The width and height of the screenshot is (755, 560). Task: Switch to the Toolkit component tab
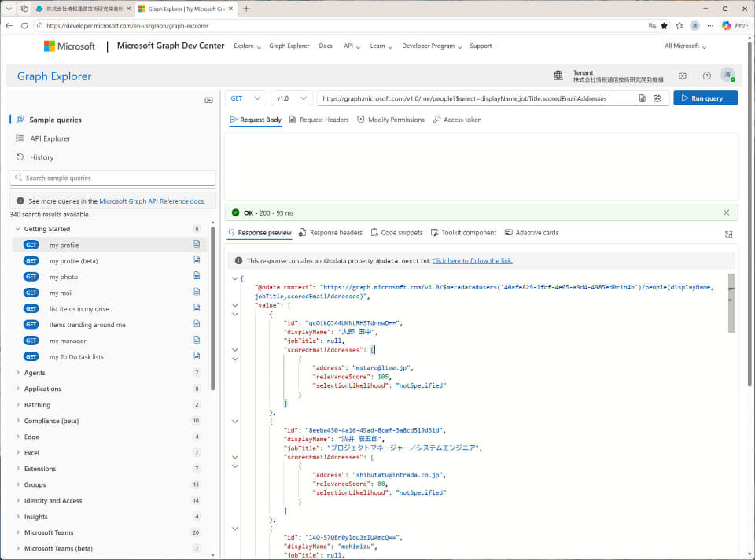(x=463, y=233)
